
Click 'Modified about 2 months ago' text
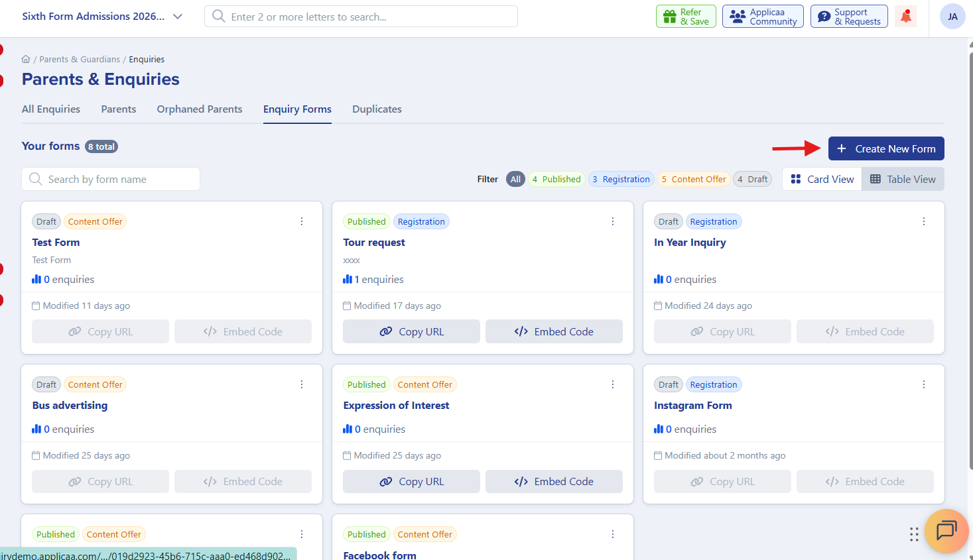pyautogui.click(x=725, y=455)
